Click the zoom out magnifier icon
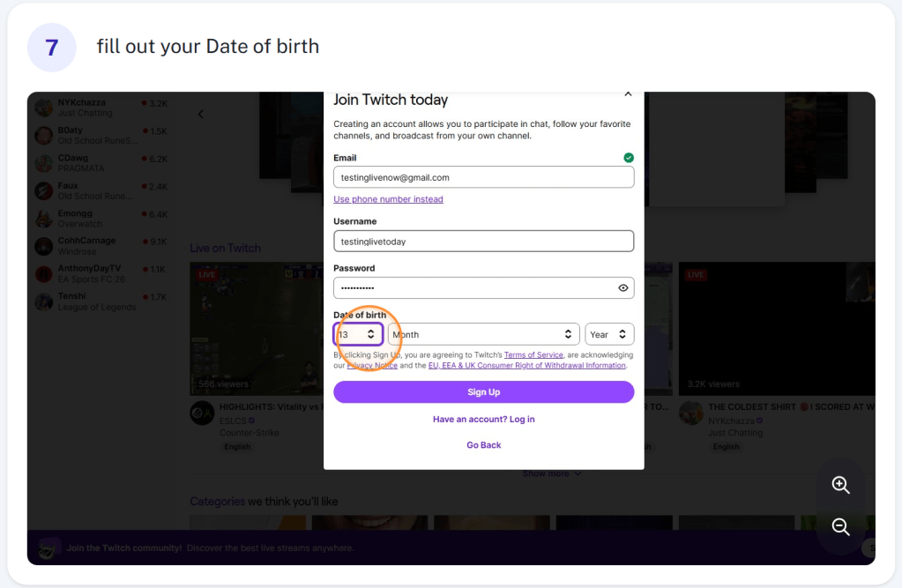This screenshot has width=902, height=588. pyautogui.click(x=840, y=526)
